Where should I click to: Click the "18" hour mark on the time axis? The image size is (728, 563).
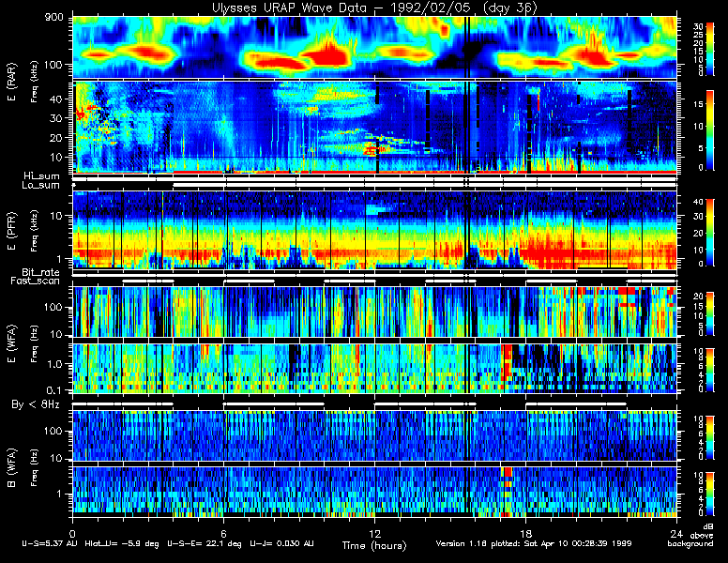(x=525, y=533)
